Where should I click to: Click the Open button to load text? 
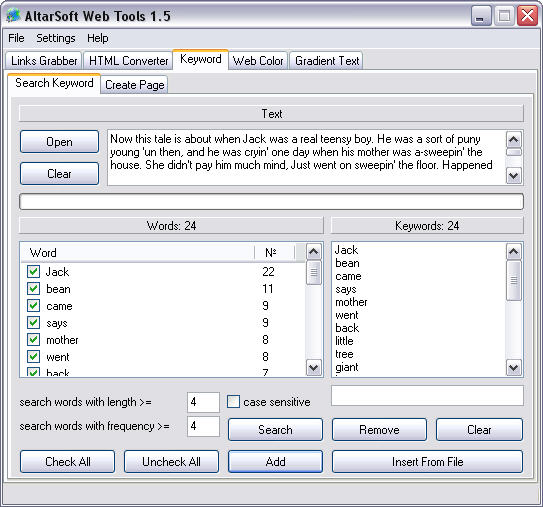59,141
